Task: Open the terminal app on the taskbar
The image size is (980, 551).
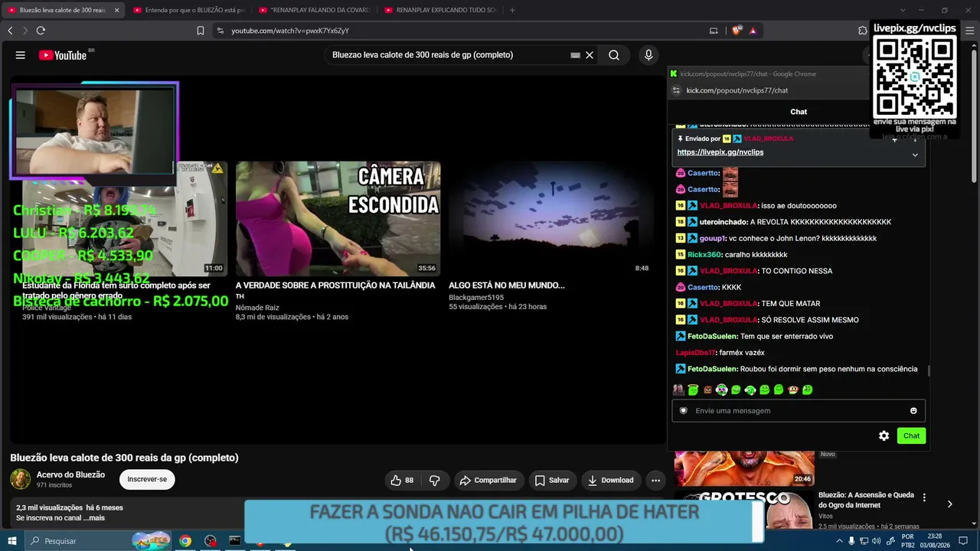Action: (235, 541)
